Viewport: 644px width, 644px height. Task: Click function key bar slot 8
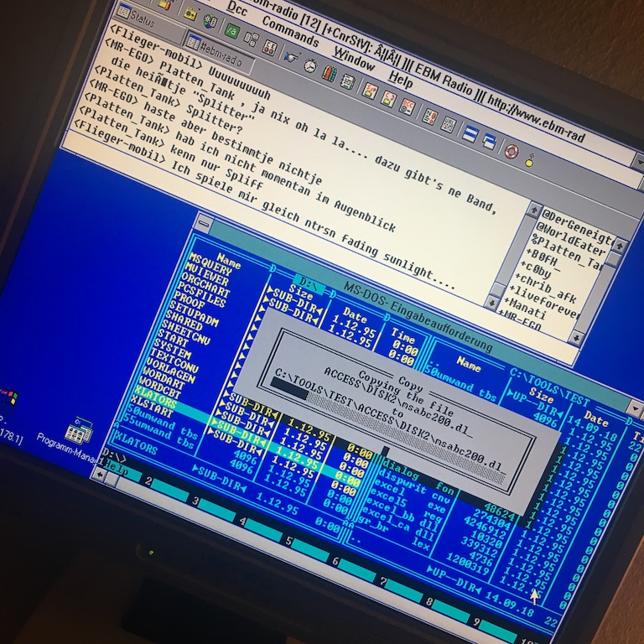[448, 610]
